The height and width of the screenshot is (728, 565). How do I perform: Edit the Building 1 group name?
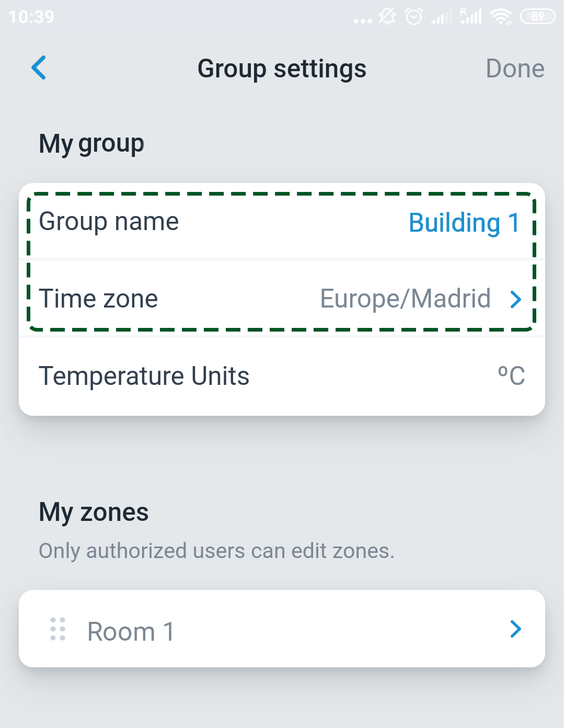pos(464,223)
